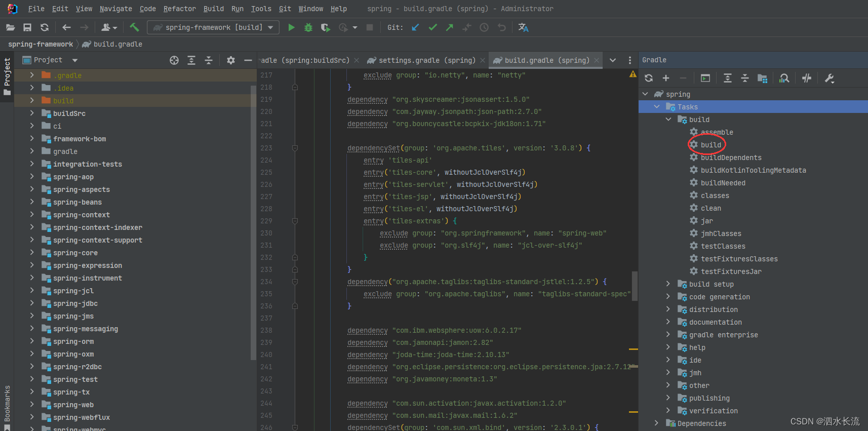Collapse all nodes in the Gradle panel
This screenshot has height=431, width=868.
point(745,78)
